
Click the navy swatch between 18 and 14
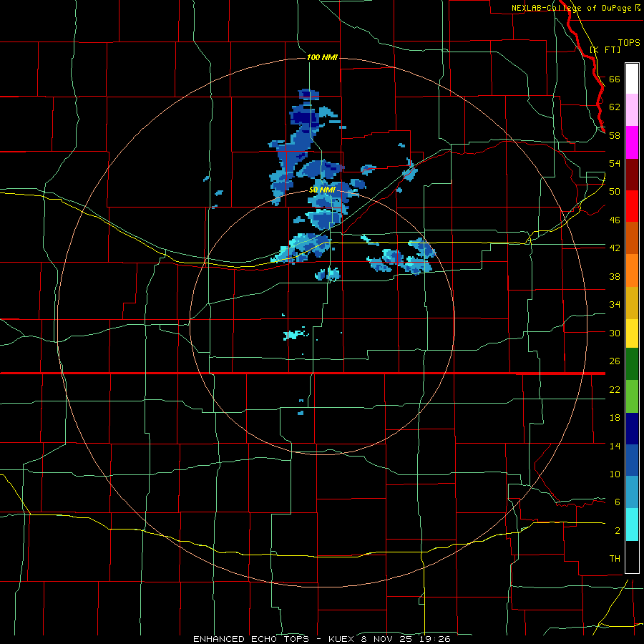(x=632, y=429)
